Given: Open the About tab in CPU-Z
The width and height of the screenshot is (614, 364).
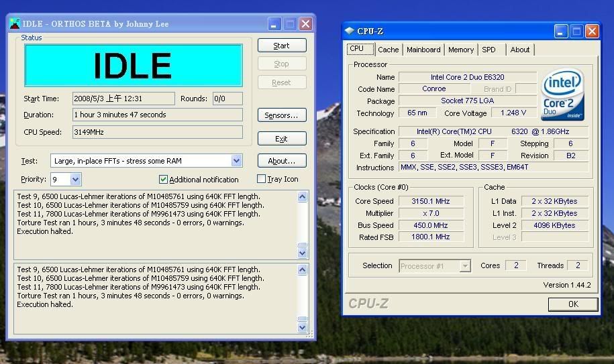Looking at the screenshot, I should [x=519, y=50].
